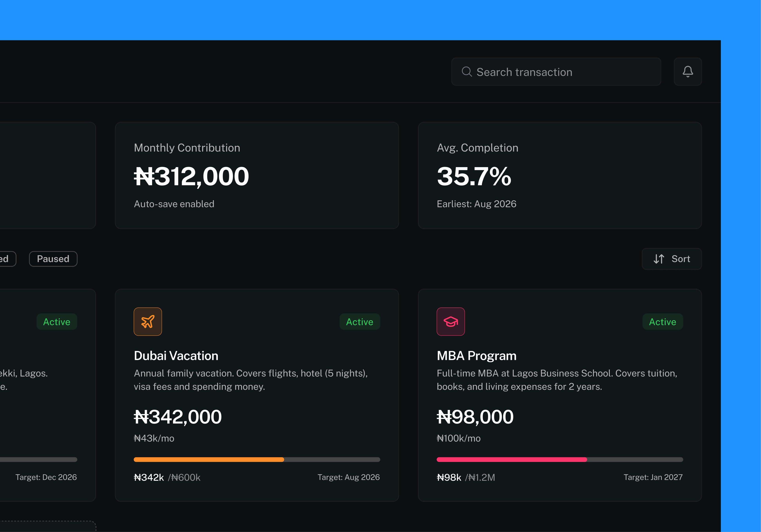Click the orange Dubai Vacation progress bar
The image size is (761, 532).
point(209,459)
